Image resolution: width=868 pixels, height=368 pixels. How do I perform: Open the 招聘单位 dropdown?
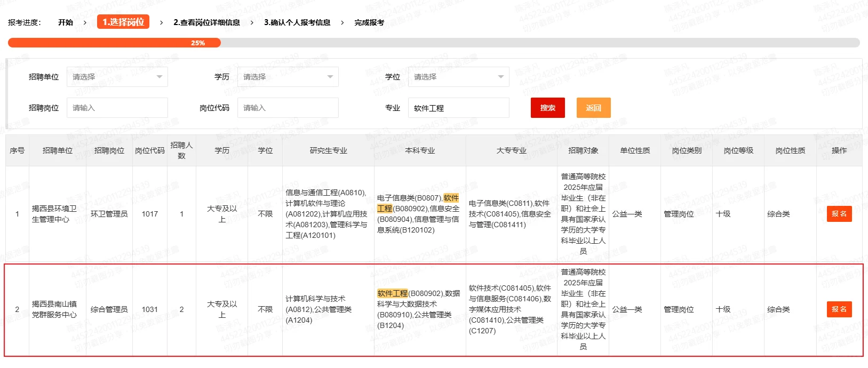coord(117,77)
